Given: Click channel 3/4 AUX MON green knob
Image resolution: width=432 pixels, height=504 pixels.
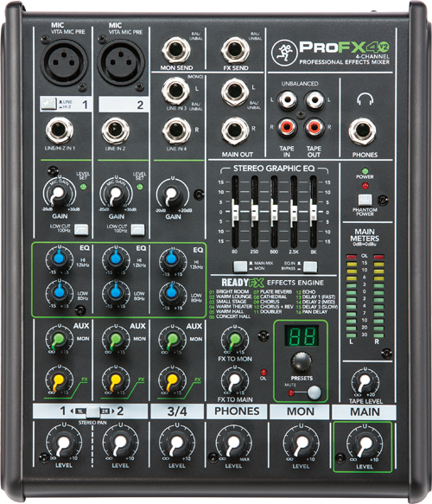Looking at the screenshot, I should [172, 340].
